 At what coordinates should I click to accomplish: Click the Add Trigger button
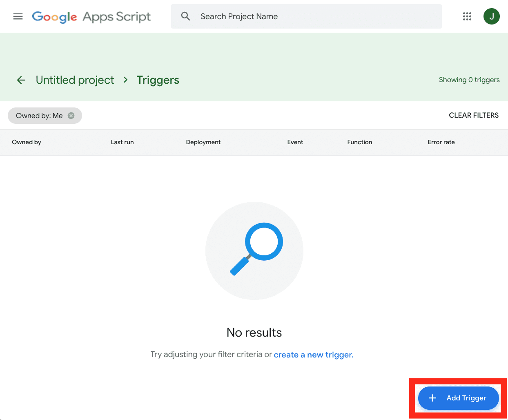[x=459, y=398]
